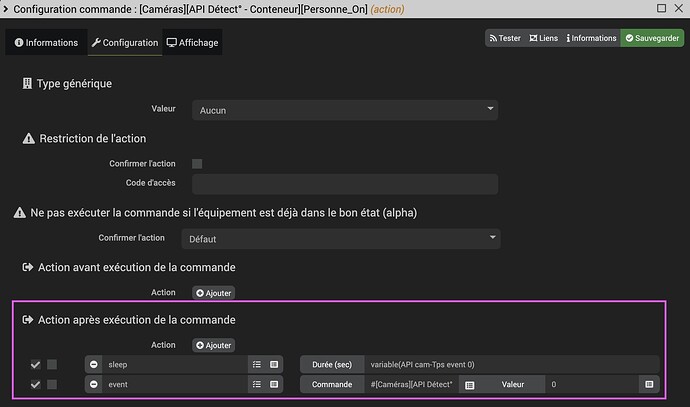Image resolution: width=690 pixels, height=407 pixels.
Task: Expand the dropdown showing Défaut
Action: [341, 239]
